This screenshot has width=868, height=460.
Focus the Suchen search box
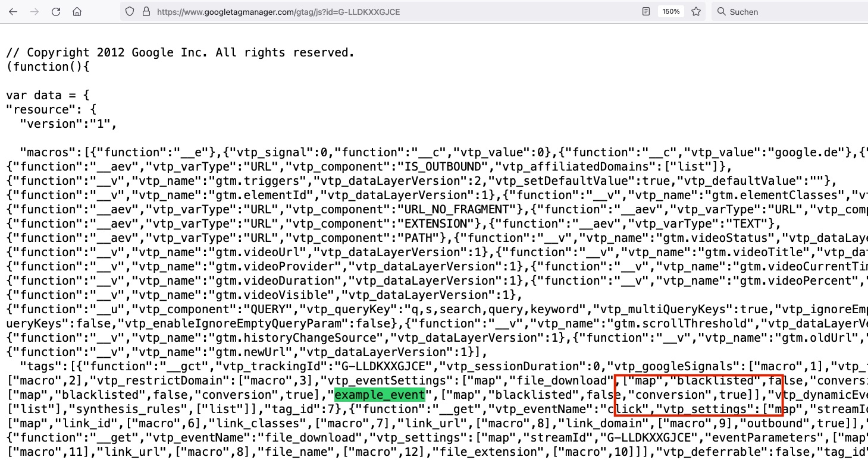click(791, 12)
